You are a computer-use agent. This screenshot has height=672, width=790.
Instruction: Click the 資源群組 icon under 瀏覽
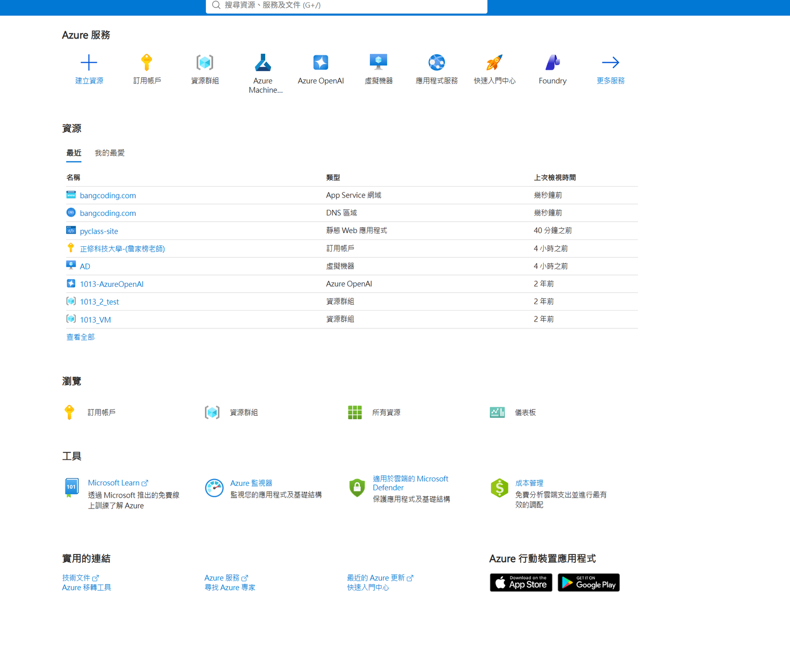[212, 412]
